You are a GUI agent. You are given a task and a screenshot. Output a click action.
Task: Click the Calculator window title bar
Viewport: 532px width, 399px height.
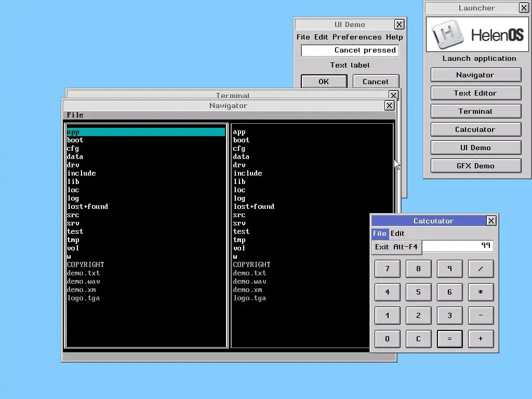point(429,221)
